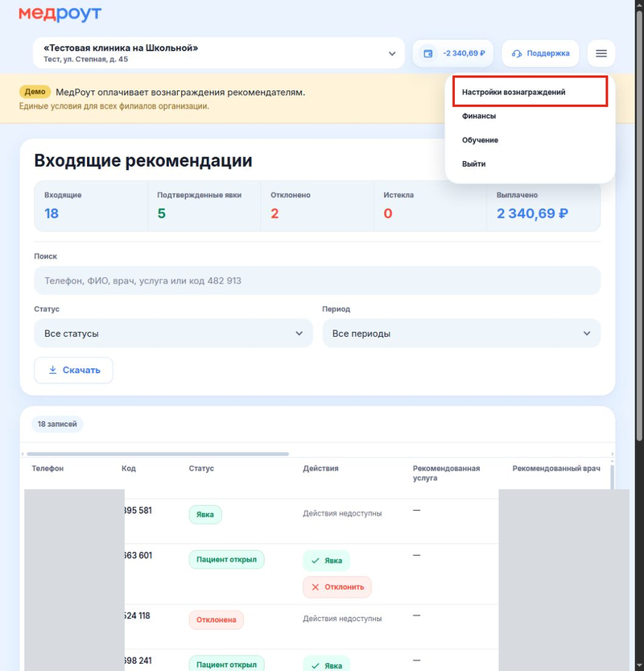Choose Выйти from the menu
This screenshot has height=671, width=644.
[x=474, y=164]
